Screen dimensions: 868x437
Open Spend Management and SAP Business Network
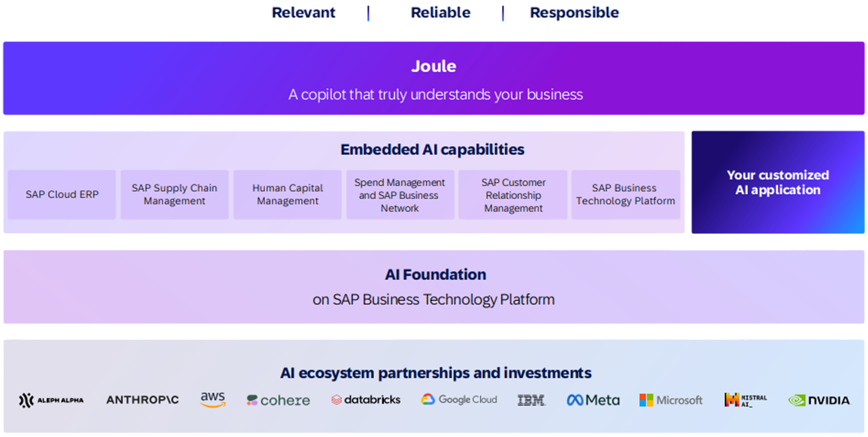point(400,195)
